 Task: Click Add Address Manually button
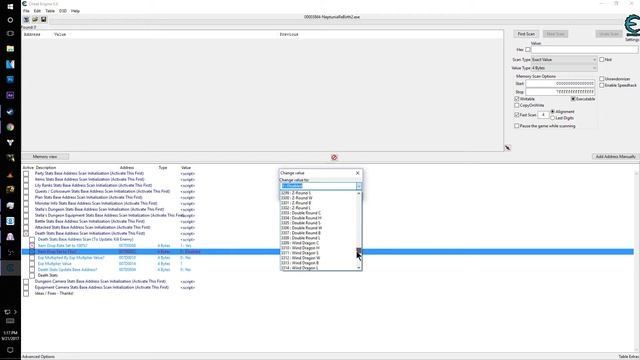point(616,157)
